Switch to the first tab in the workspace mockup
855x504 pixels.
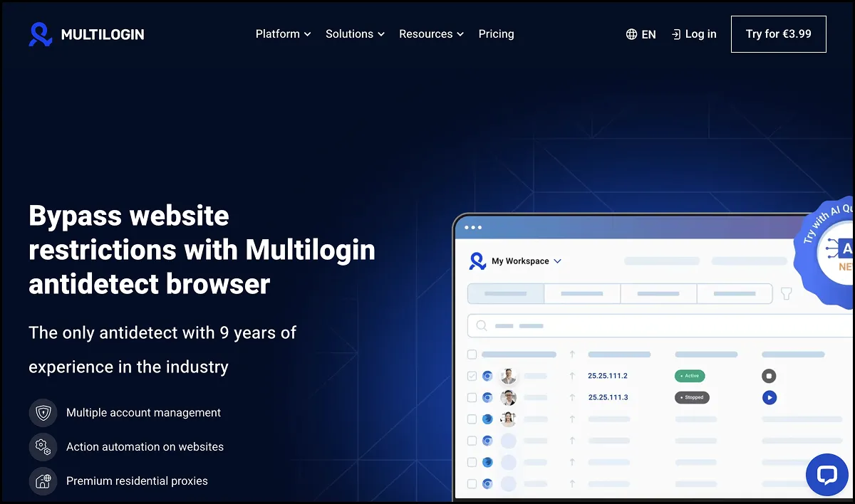pos(506,293)
